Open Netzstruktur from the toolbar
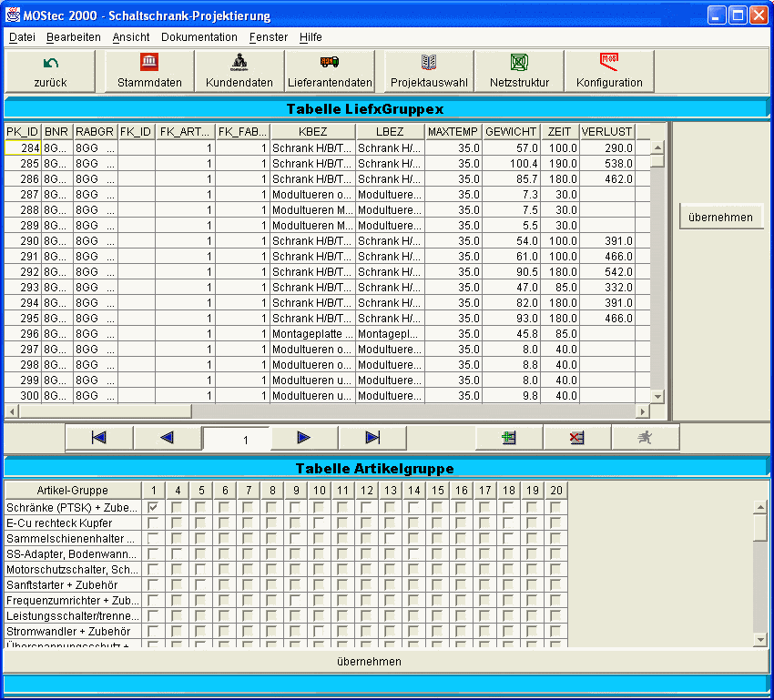This screenshot has height=700, width=774. tap(519, 72)
